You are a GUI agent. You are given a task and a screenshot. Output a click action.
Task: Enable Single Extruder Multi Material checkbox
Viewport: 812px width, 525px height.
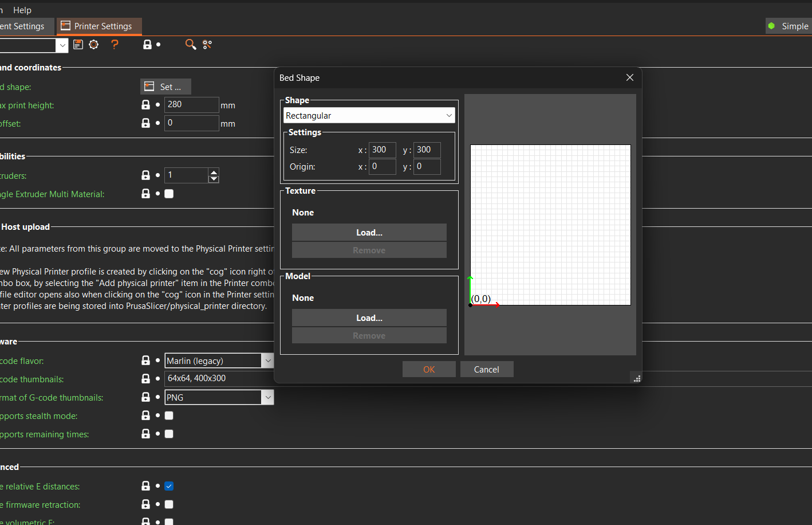coord(169,194)
